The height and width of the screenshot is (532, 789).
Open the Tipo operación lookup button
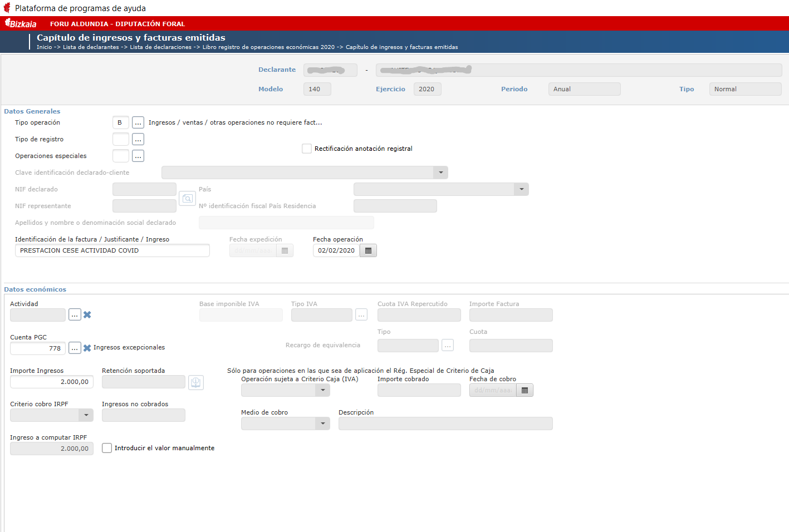[138, 122]
